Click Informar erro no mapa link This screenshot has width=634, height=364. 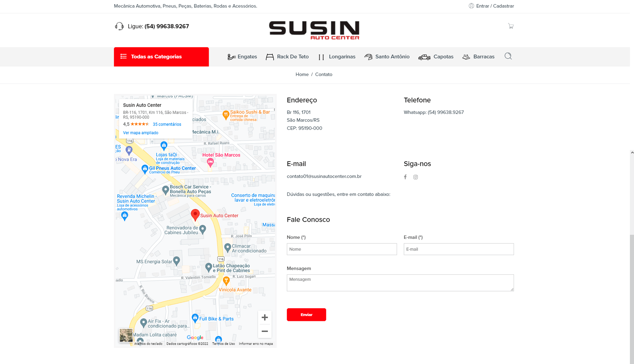coord(256,344)
